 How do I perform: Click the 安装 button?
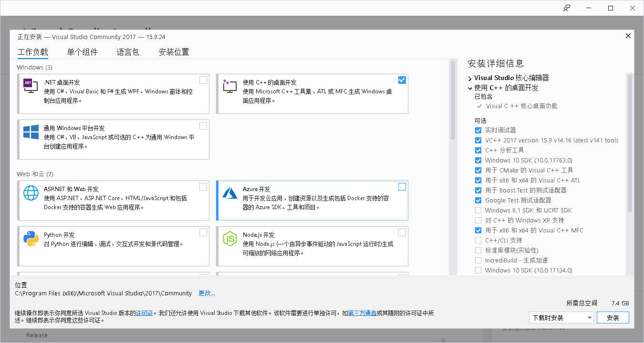(x=613, y=318)
